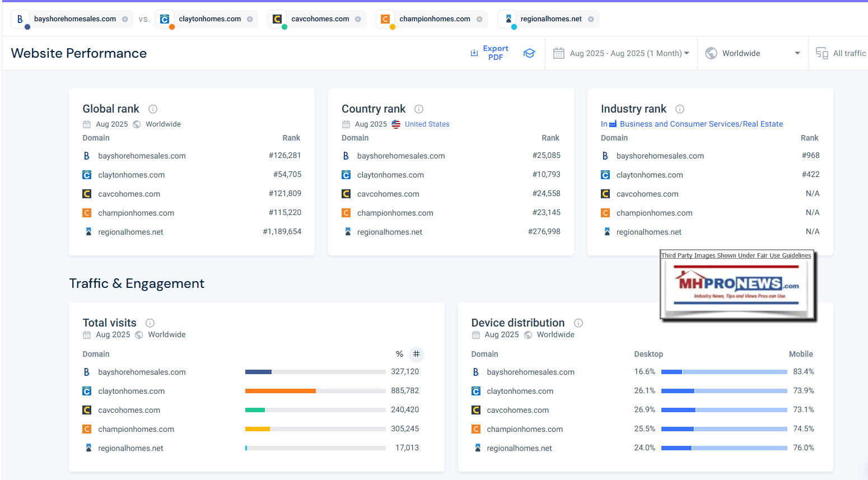Click the Total visits info icon
868x480 pixels.
150,323
